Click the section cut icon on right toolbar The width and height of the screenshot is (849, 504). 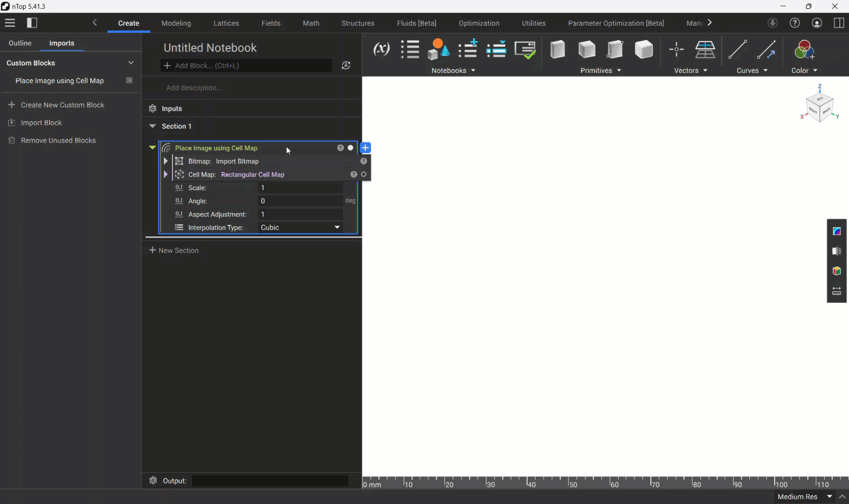837,251
